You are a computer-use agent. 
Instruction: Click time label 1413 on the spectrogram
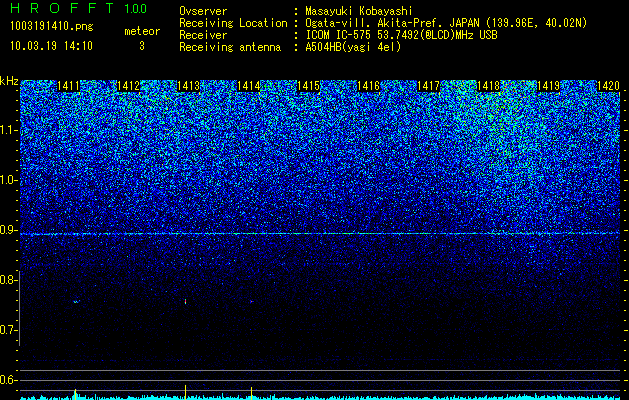pos(188,86)
